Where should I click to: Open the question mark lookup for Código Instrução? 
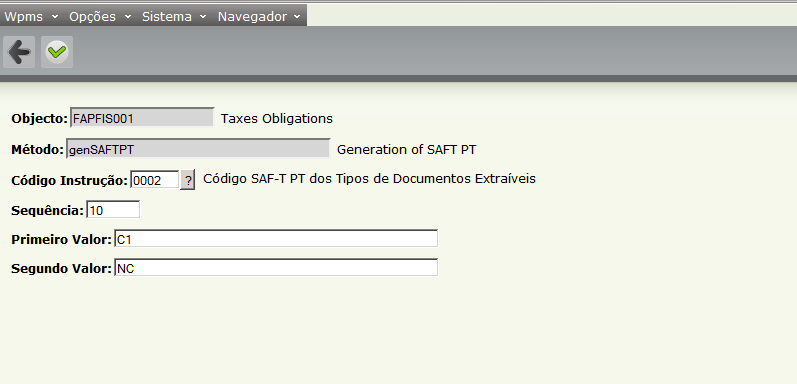coord(188,180)
